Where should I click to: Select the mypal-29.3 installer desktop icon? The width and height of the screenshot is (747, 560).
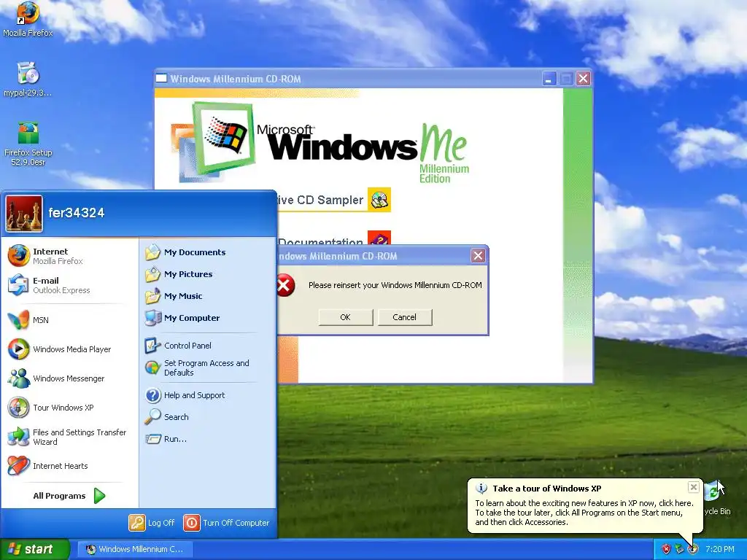[28, 74]
